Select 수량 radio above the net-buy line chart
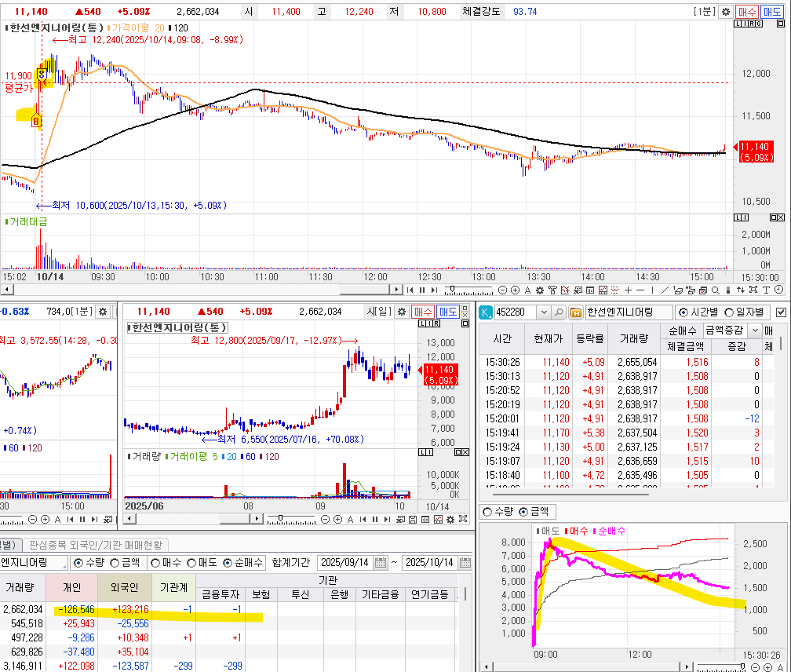 tap(487, 512)
